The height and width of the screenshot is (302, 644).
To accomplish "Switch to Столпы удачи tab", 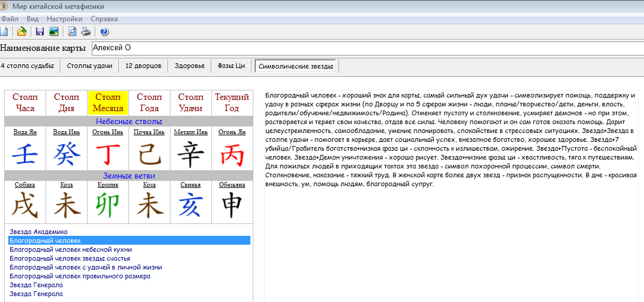I will [89, 66].
